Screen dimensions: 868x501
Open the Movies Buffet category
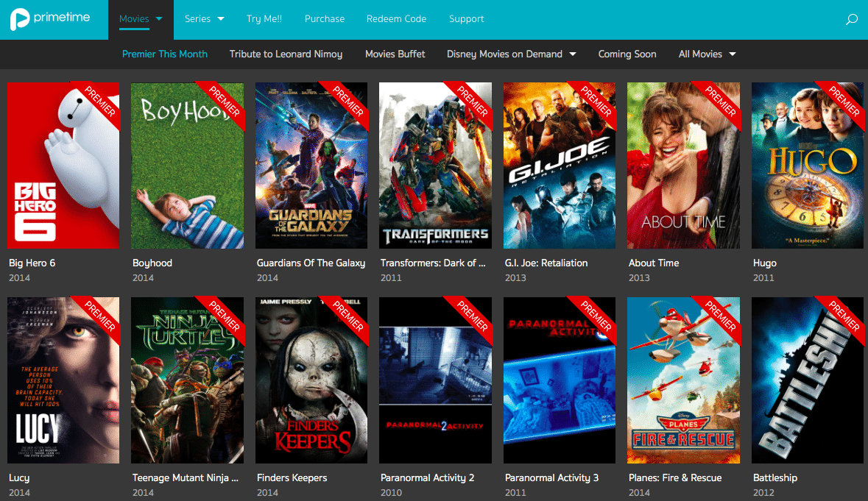pyautogui.click(x=395, y=54)
